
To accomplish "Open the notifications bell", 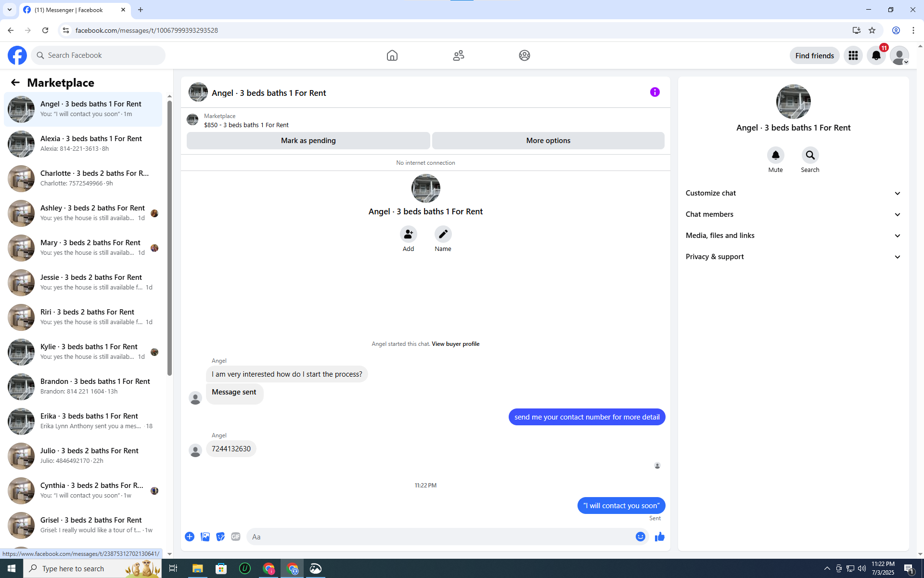I will pos(876,55).
